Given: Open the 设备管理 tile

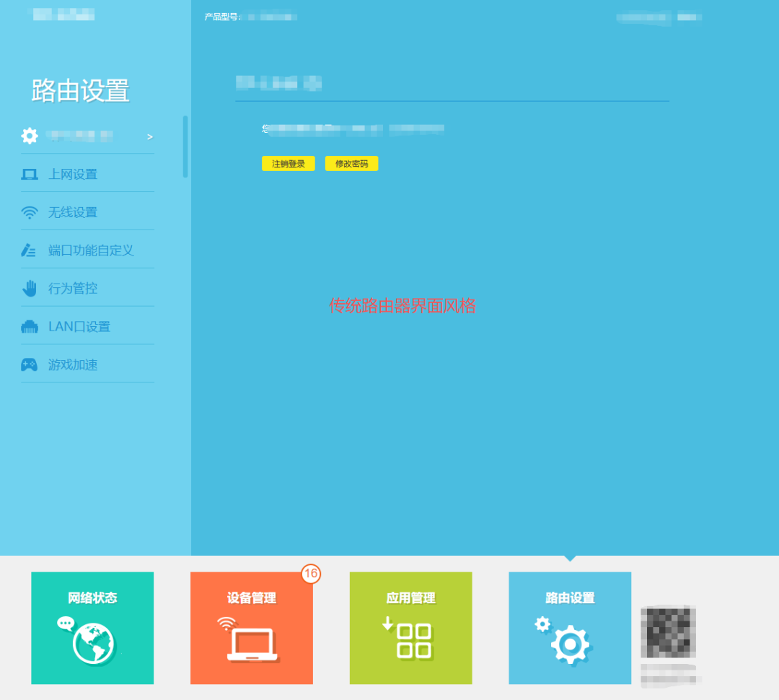Looking at the screenshot, I should click(252, 628).
